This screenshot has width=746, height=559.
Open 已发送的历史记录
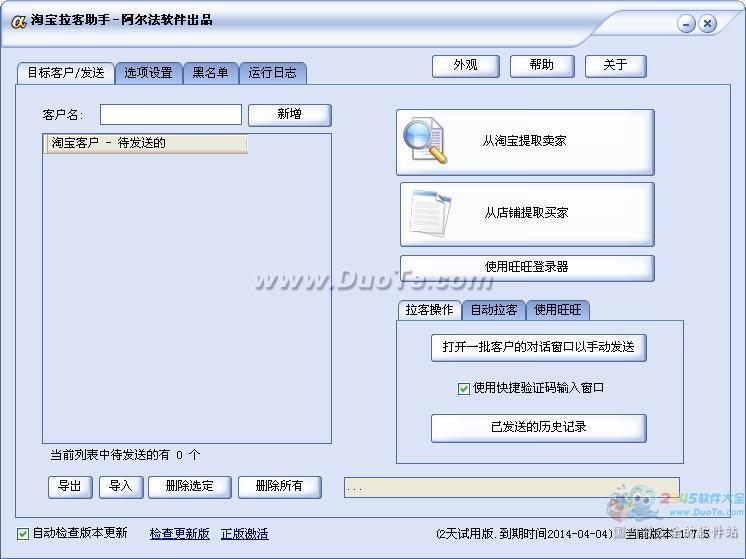tap(538, 428)
